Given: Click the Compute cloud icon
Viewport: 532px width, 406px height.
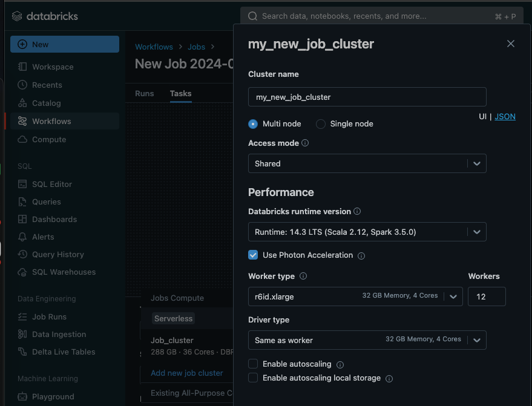Looking at the screenshot, I should tap(22, 140).
